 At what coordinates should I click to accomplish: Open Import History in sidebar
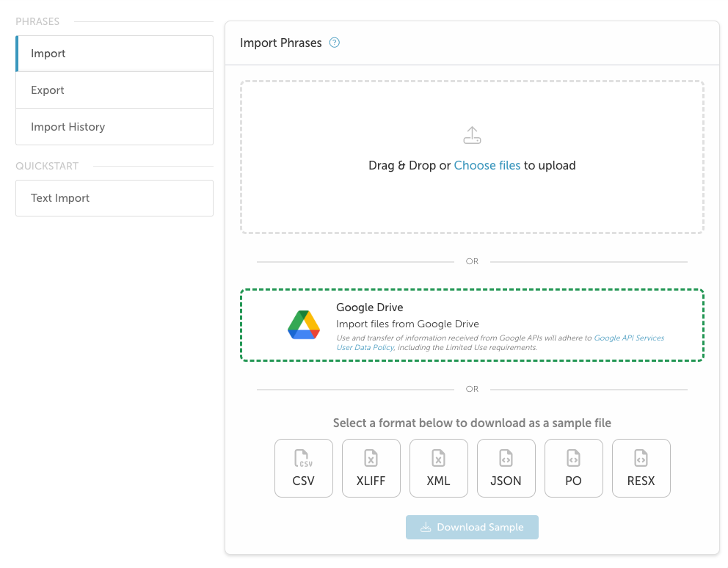114,127
